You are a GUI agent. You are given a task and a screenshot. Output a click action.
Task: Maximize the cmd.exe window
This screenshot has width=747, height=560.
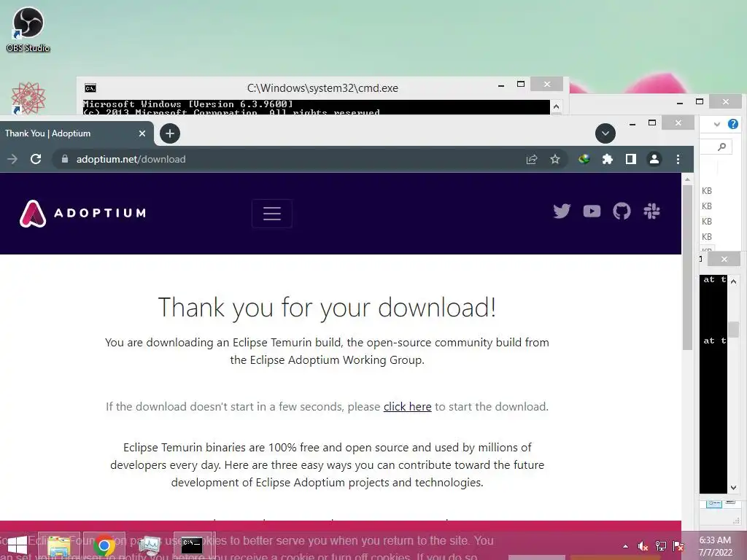point(521,85)
